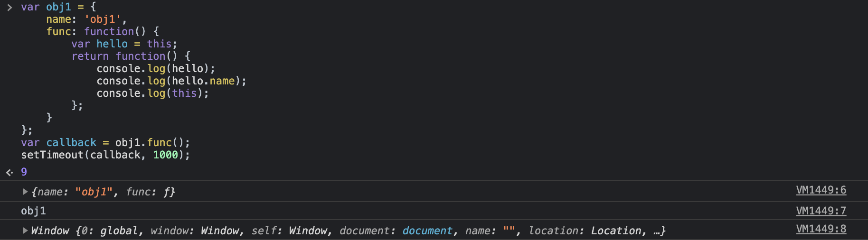Expand the {name: "obj1", func: f} object
Image resolution: width=868 pixels, height=240 pixels.
coord(25,192)
